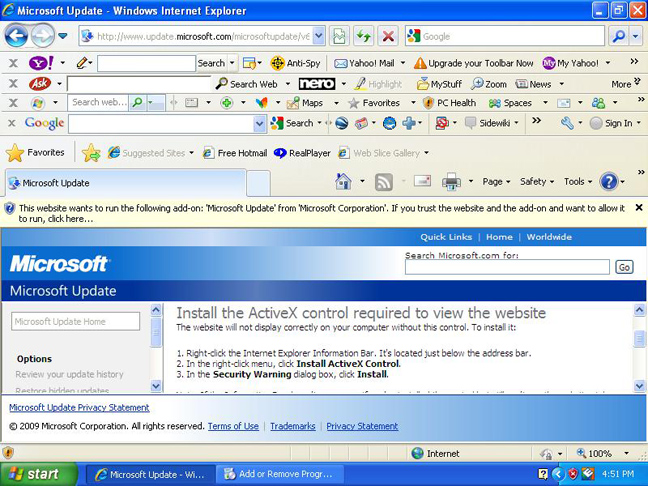Click Upgrade your Toolbar Now warning
The width and height of the screenshot is (648, 486).
474,63
